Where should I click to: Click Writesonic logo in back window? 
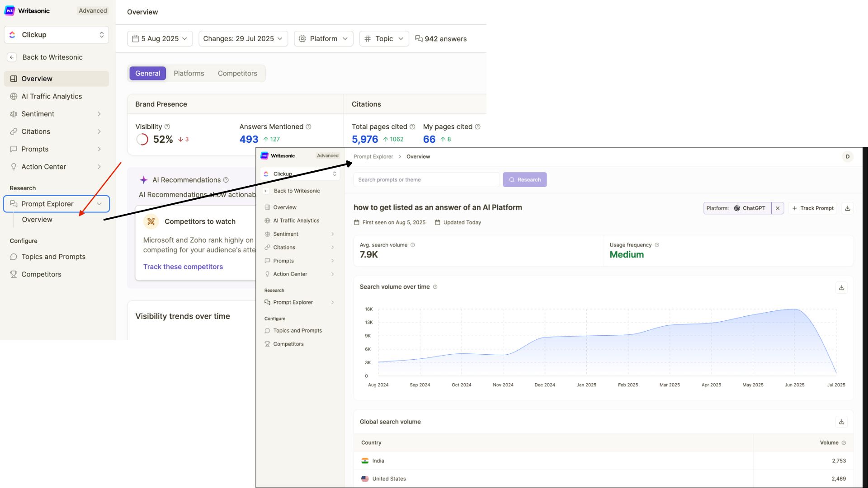(27, 11)
